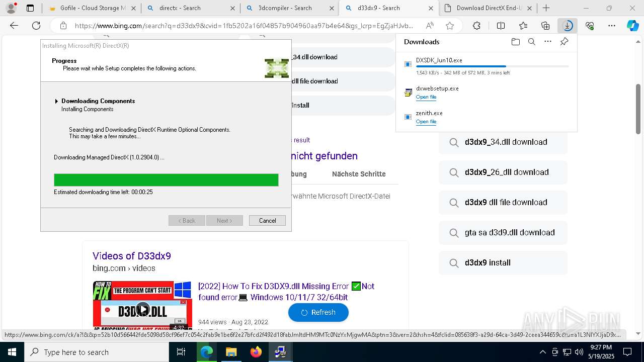Open file link under dxwebsetup.exe
Viewport: 644px width, 362px height.
(426, 97)
